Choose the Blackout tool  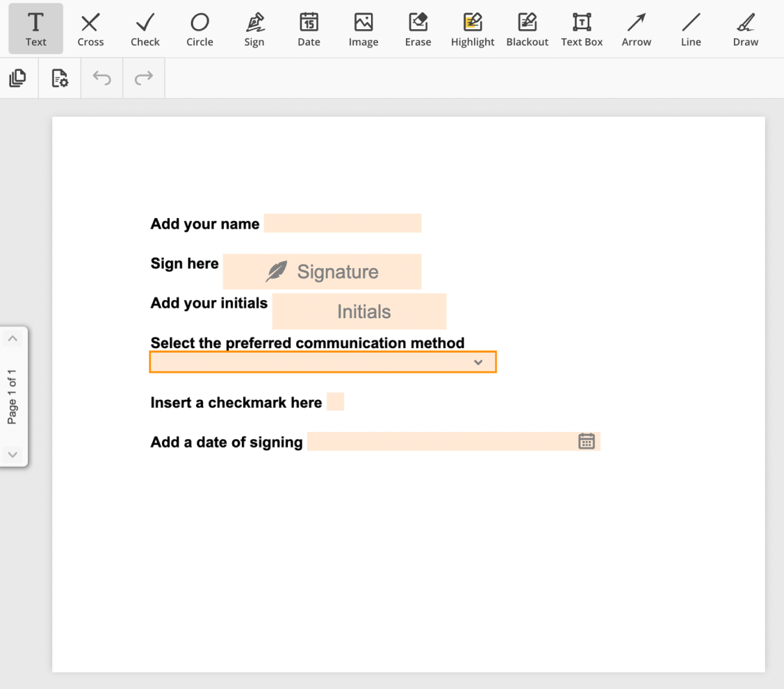[527, 28]
